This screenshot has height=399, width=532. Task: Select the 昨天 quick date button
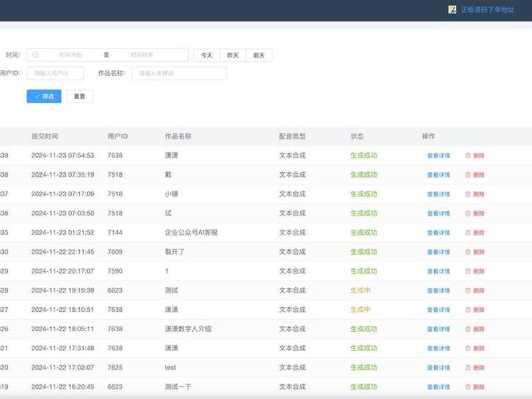[233, 55]
